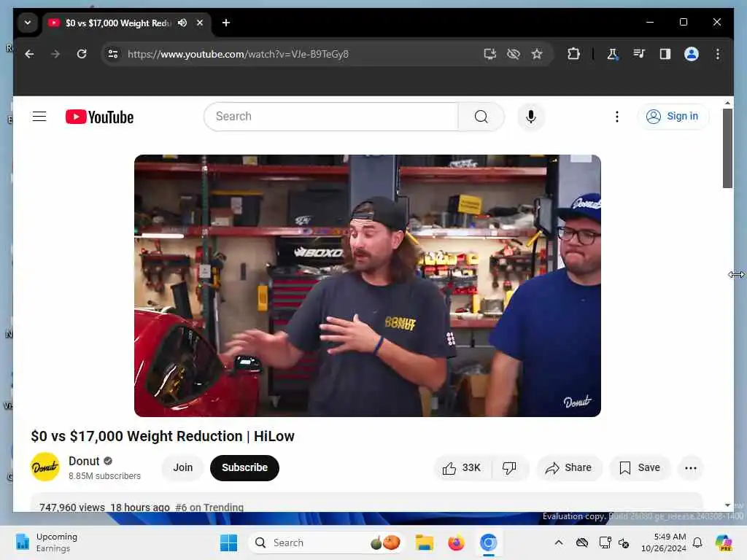This screenshot has width=747, height=560.
Task: Open Donut channel avatar
Action: click(45, 467)
